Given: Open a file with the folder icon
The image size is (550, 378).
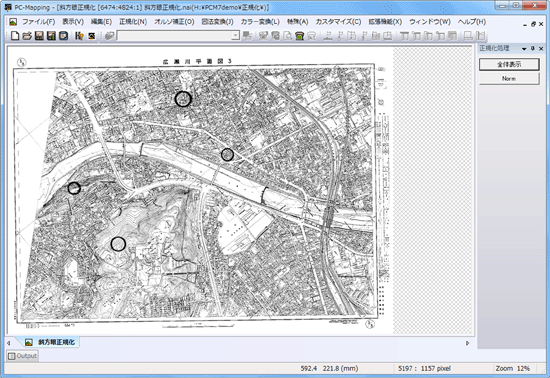Looking at the screenshot, I should (27, 35).
